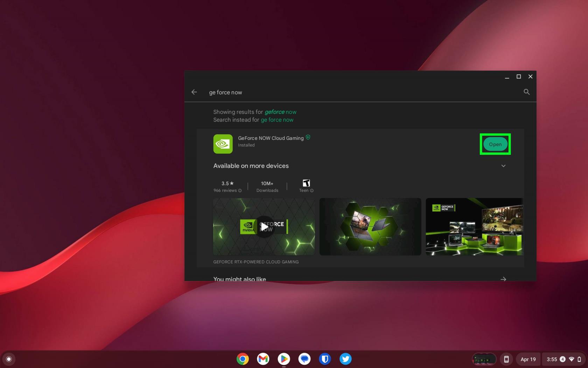Click the 966 reviews info icon
This screenshot has width=588, height=368.
point(240,191)
